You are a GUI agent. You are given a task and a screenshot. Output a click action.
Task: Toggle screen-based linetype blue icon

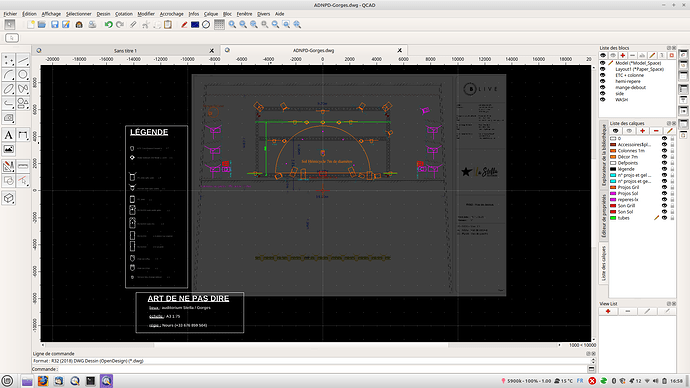pyautogui.click(x=195, y=25)
